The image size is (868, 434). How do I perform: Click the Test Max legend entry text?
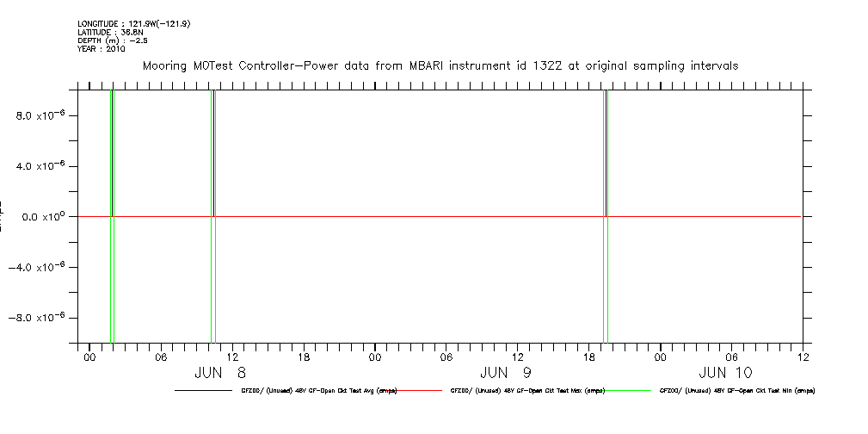click(527, 391)
